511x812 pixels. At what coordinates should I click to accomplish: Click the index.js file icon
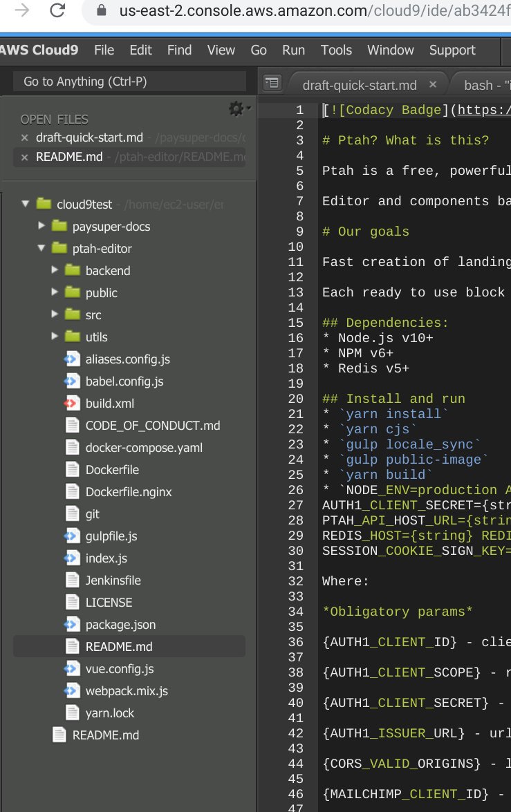[x=72, y=558]
